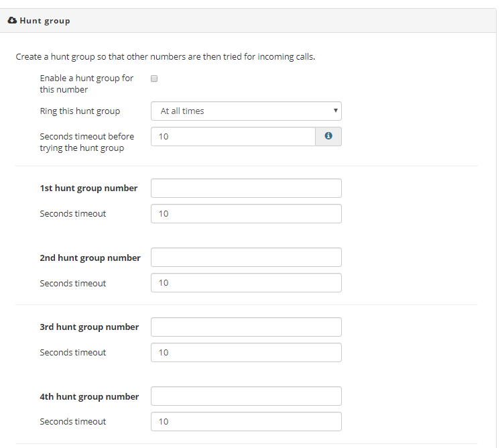500x448 pixels.
Task: Click the 1st hunt group seconds timeout field
Action: point(246,214)
